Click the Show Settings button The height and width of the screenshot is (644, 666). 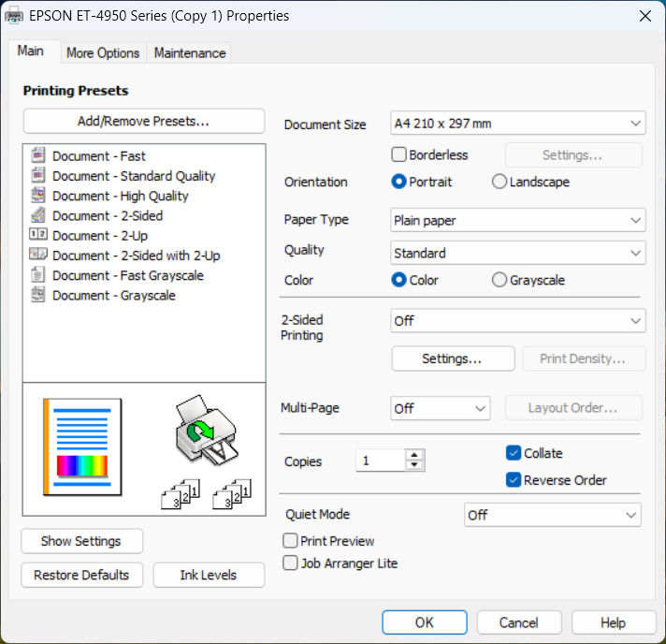(81, 541)
